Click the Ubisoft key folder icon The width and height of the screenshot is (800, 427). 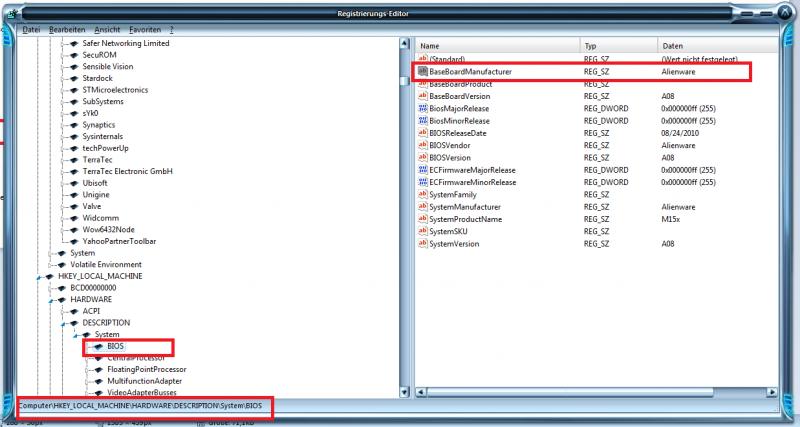(x=74, y=183)
